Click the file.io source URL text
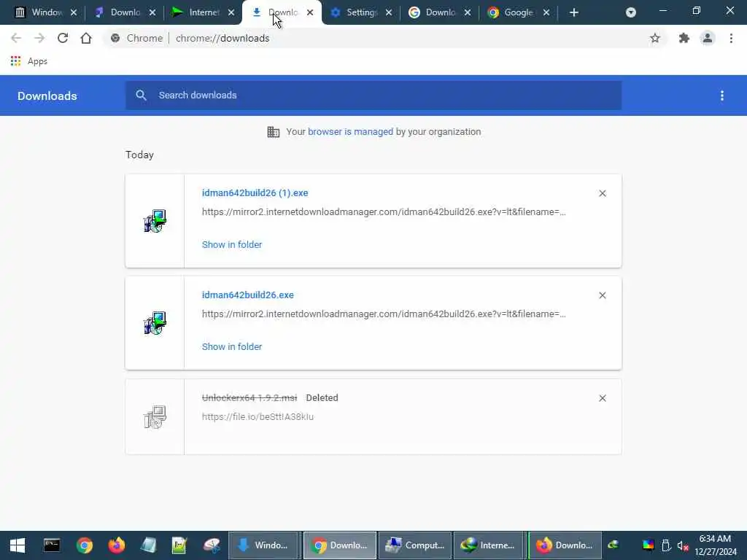Screen dimensions: 747x560 tap(258, 416)
